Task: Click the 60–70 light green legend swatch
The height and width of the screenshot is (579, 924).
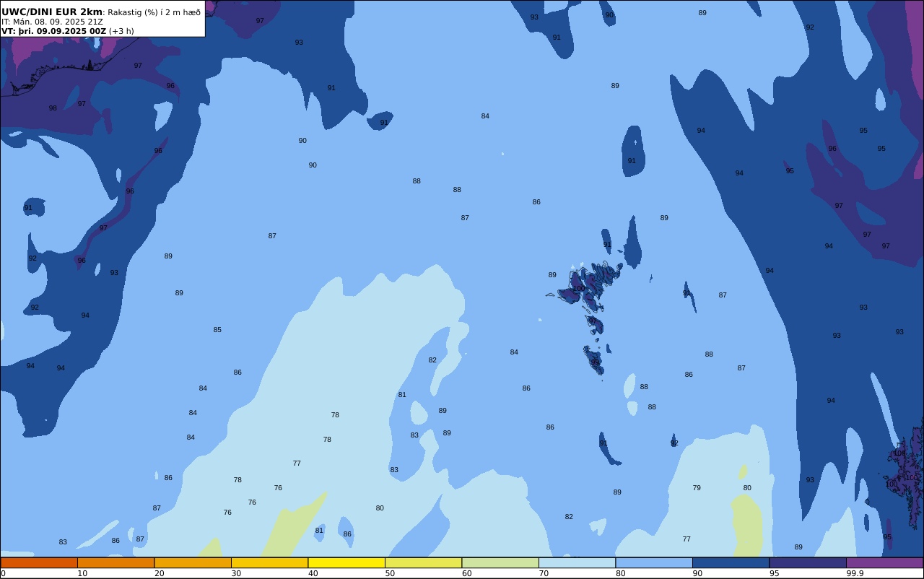Action: tap(500, 562)
